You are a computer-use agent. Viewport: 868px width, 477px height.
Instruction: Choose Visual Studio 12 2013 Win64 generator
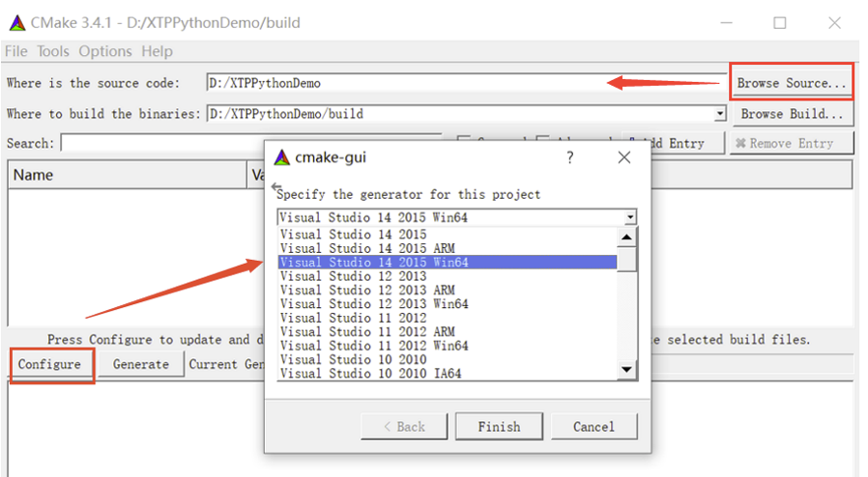pyautogui.click(x=373, y=304)
